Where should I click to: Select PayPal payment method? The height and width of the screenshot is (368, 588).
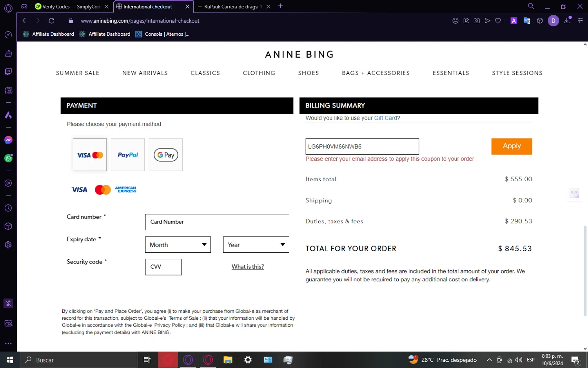(128, 155)
